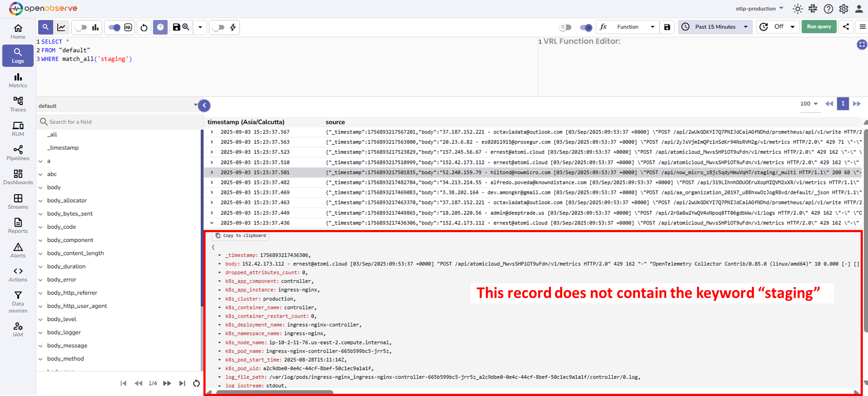
Task: Disable the SQL mode toggle
Action: click(x=114, y=27)
